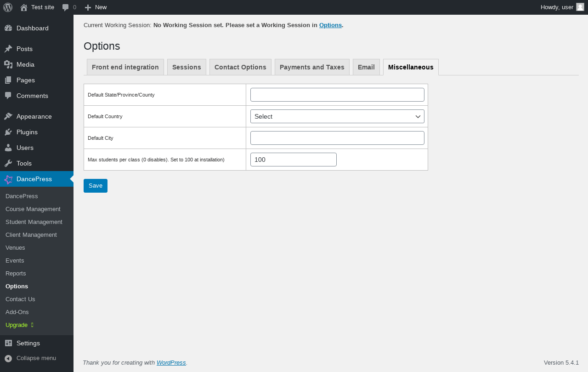Focus the Default City input field
This screenshot has width=588, height=372.
pos(337,138)
